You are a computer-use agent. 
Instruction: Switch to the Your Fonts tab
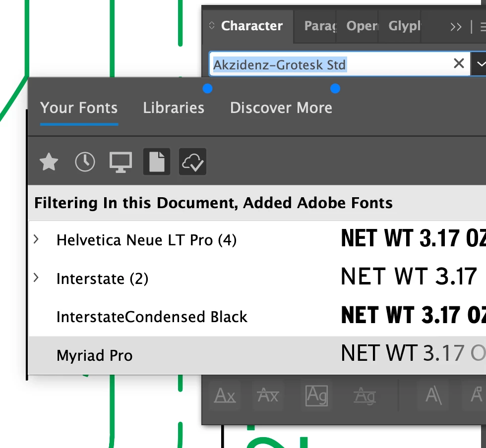point(79,108)
